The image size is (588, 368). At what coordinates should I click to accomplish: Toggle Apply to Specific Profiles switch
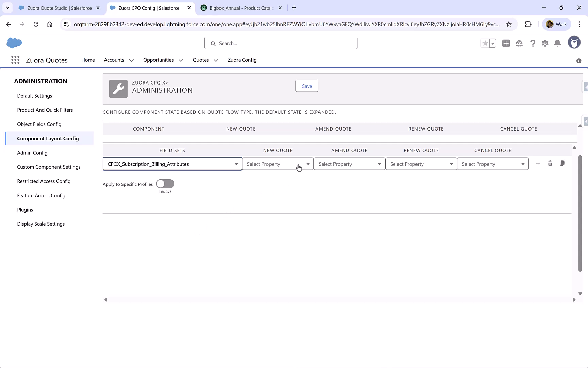(x=165, y=183)
